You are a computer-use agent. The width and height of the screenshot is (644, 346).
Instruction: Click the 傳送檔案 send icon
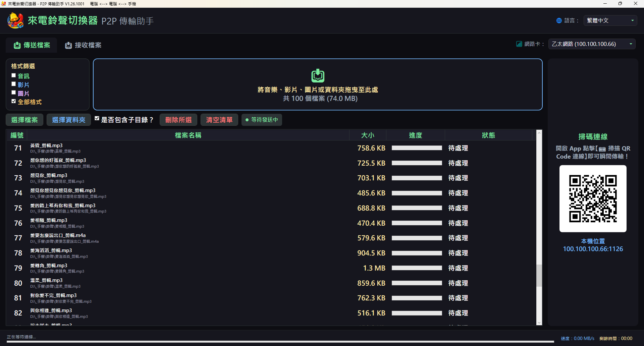point(17,45)
